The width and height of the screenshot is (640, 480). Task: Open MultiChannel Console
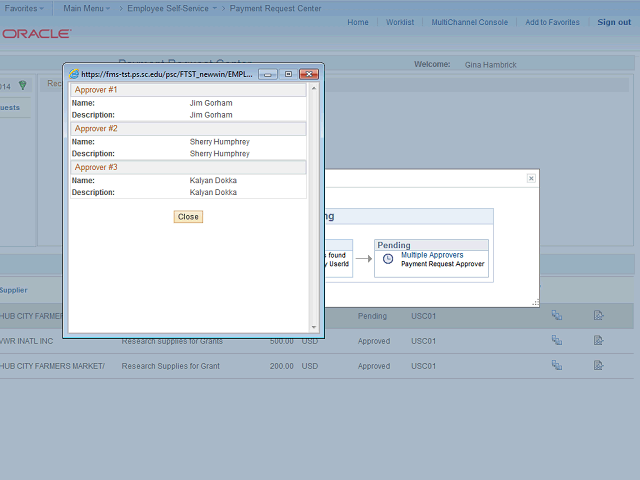(469, 22)
